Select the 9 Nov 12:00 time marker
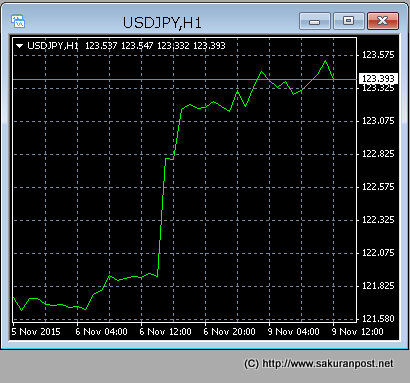The image size is (410, 383). pos(358,332)
